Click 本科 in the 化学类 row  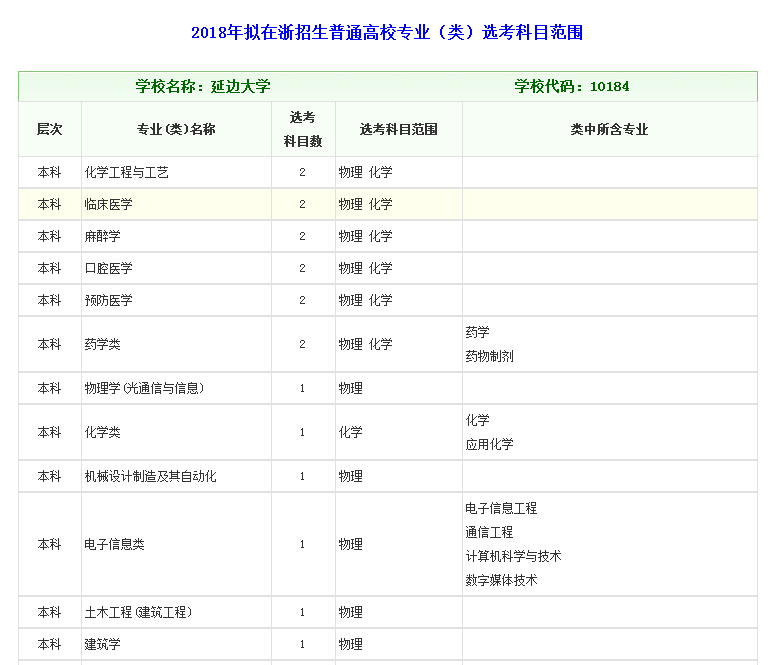[x=49, y=432]
